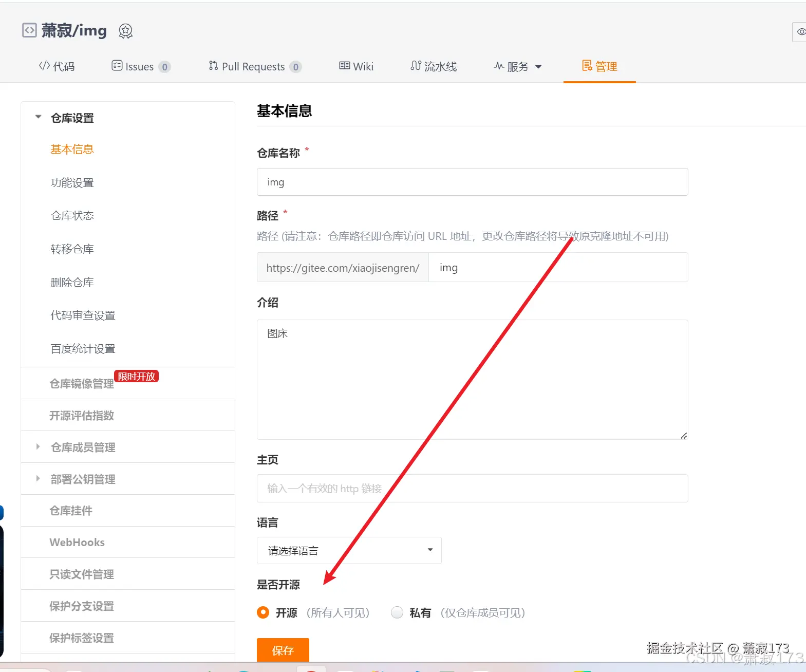Click the badge medal icon next to repo name
The height and width of the screenshot is (672, 806).
coord(125,31)
